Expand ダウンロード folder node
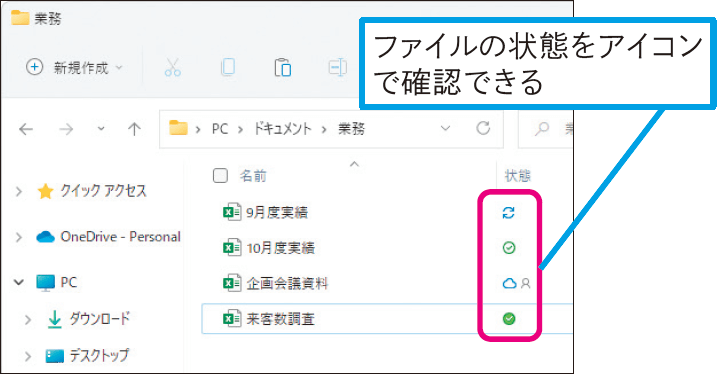 click(28, 319)
